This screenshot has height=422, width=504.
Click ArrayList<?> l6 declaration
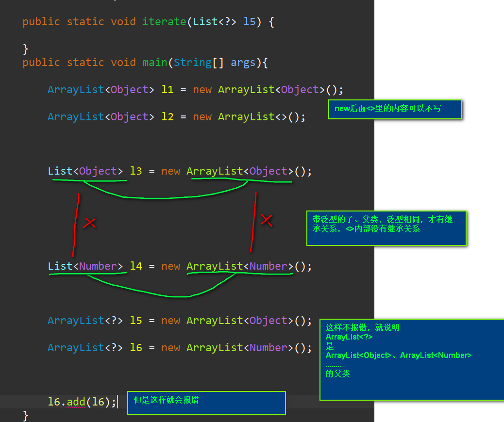coord(95,348)
